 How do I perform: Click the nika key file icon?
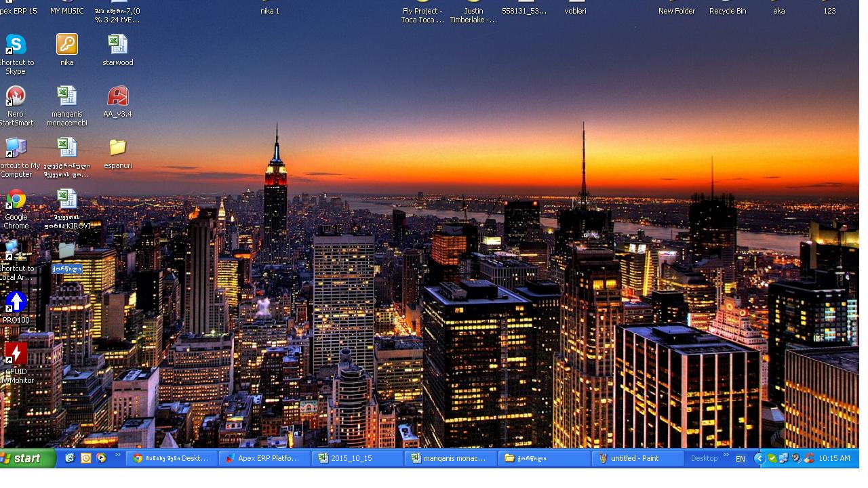(66, 45)
